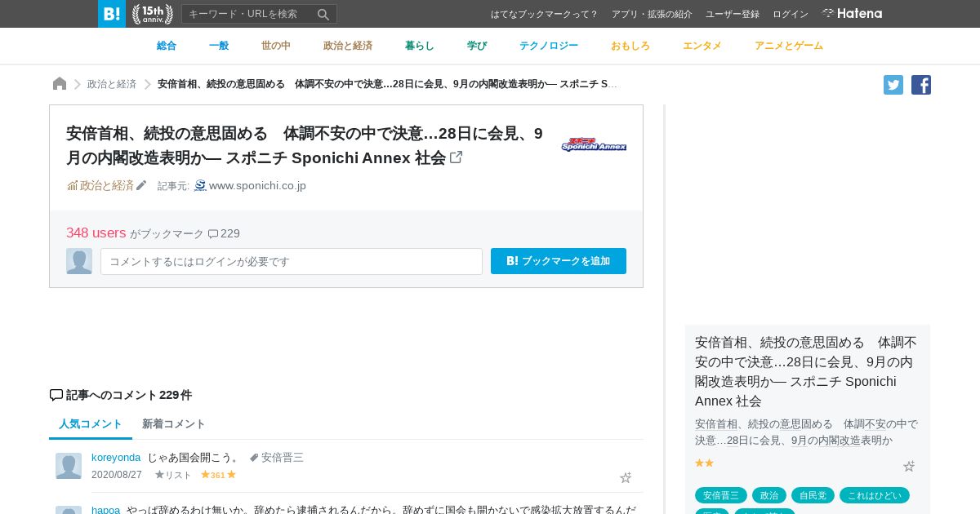
Task: Open the おもしろ category tab
Action: [x=630, y=46]
